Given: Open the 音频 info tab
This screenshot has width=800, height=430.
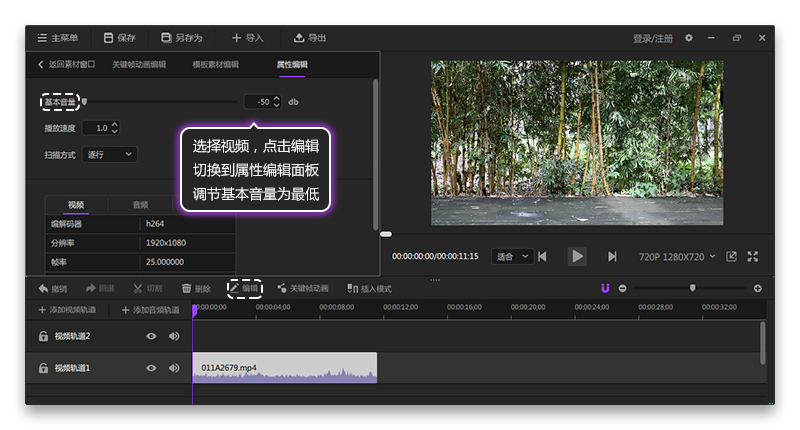Looking at the screenshot, I should tap(140, 204).
